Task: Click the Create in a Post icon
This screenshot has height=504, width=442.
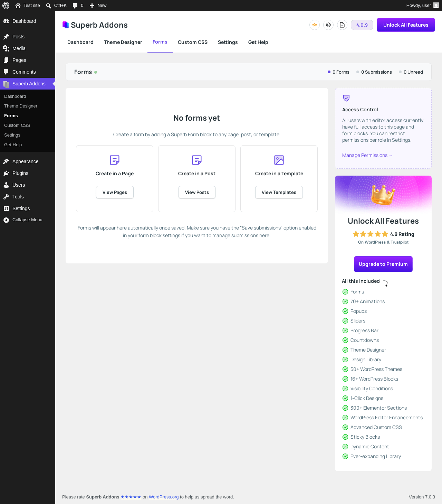Action: click(x=197, y=160)
